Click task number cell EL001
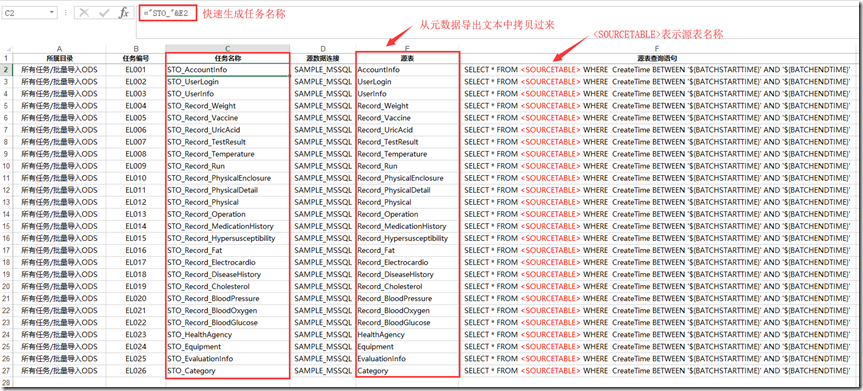Image resolution: width=863 pixels, height=391 pixels. pyautogui.click(x=136, y=70)
